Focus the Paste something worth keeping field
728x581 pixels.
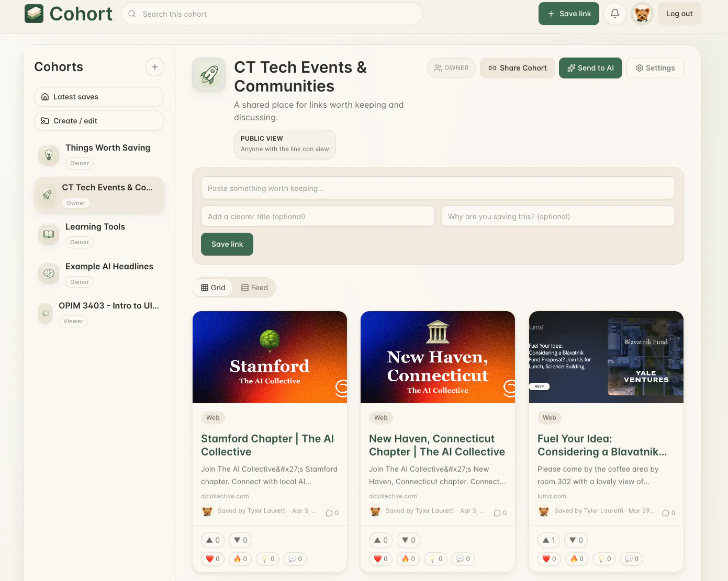pos(438,188)
